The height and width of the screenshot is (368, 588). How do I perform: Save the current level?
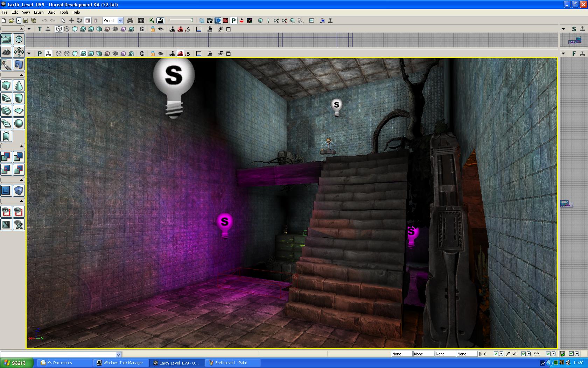coord(26,21)
